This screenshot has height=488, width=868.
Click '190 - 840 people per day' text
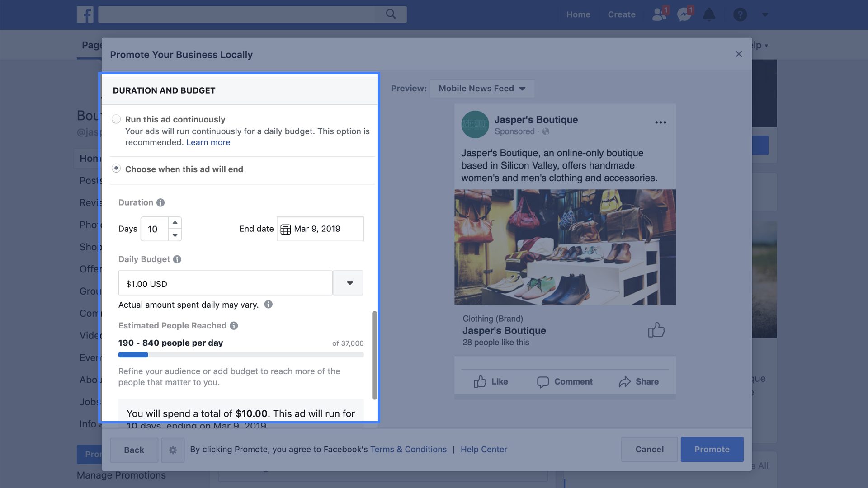coord(170,343)
